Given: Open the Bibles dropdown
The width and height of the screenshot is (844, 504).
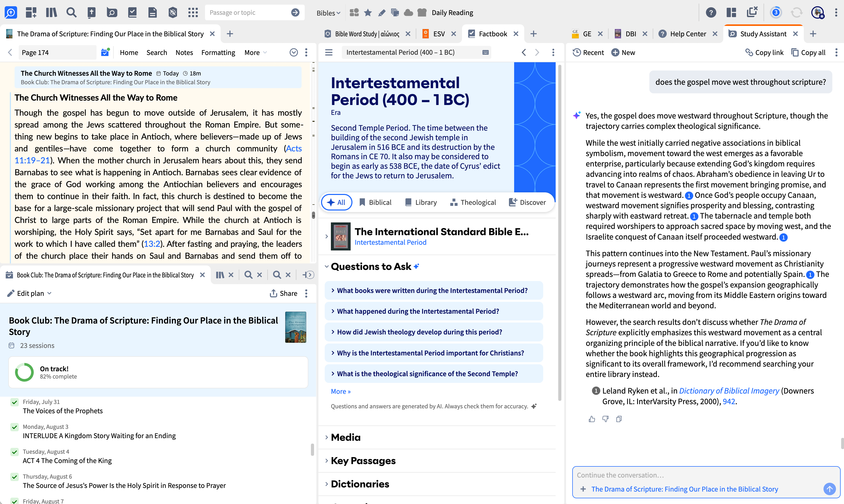Looking at the screenshot, I should (x=328, y=12).
